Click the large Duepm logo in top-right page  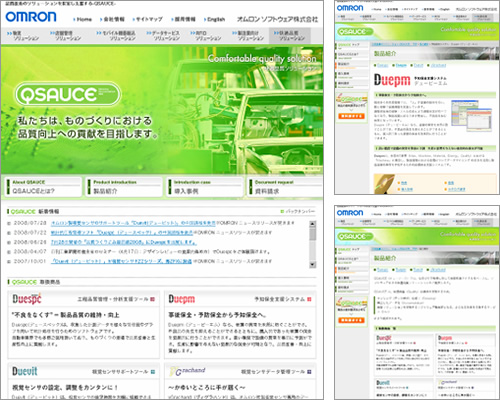(x=392, y=80)
